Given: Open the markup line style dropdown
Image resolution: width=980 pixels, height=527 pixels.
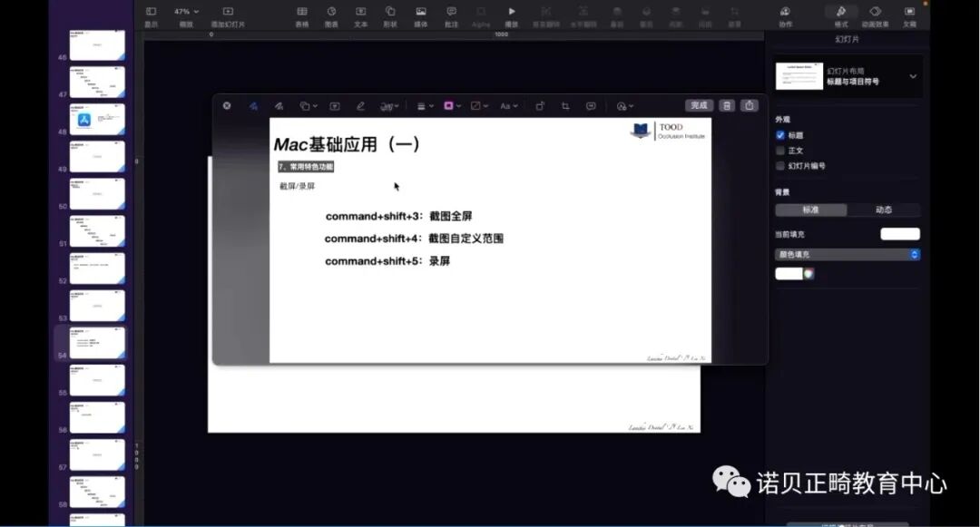Looking at the screenshot, I should [425, 106].
